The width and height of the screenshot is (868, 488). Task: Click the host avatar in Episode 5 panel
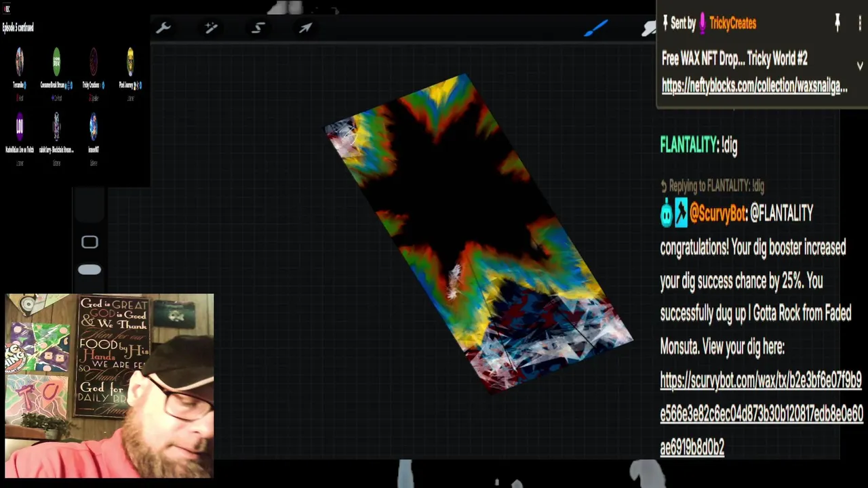[20, 62]
